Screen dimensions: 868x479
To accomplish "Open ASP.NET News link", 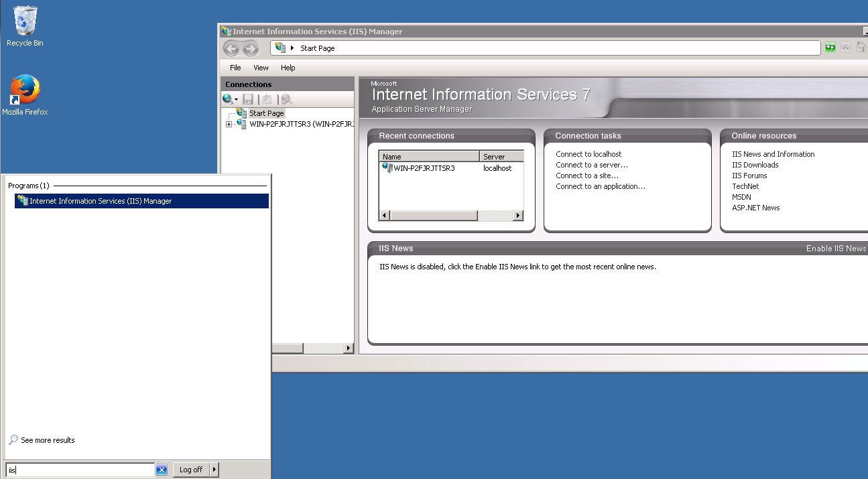I will [756, 208].
